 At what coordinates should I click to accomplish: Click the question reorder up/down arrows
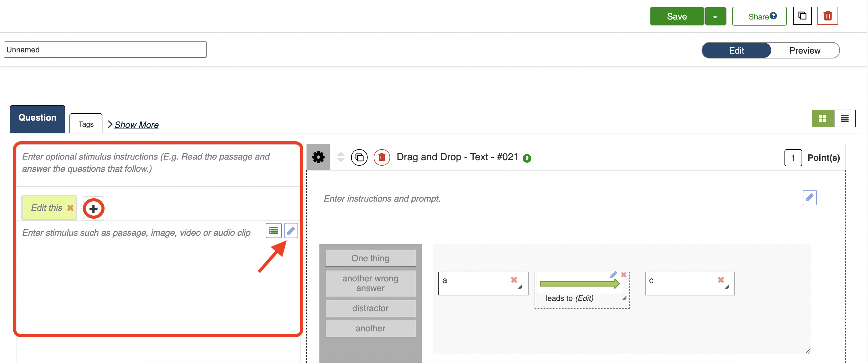tap(341, 157)
